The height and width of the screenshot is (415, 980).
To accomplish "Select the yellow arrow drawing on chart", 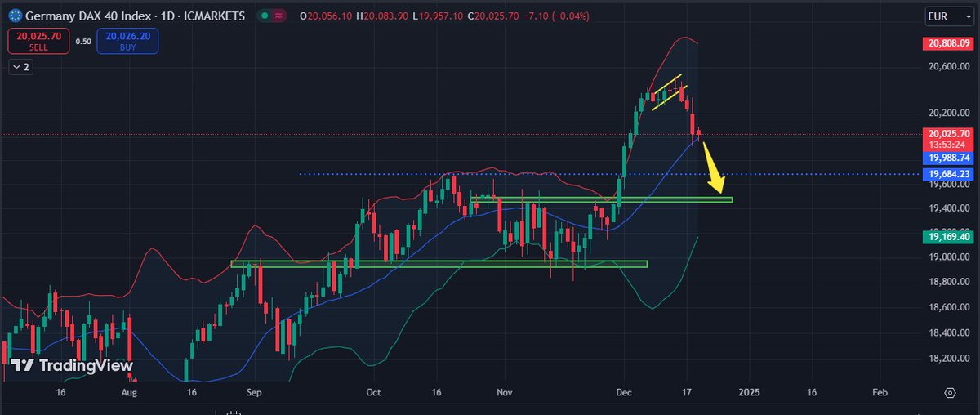I will pyautogui.click(x=713, y=170).
